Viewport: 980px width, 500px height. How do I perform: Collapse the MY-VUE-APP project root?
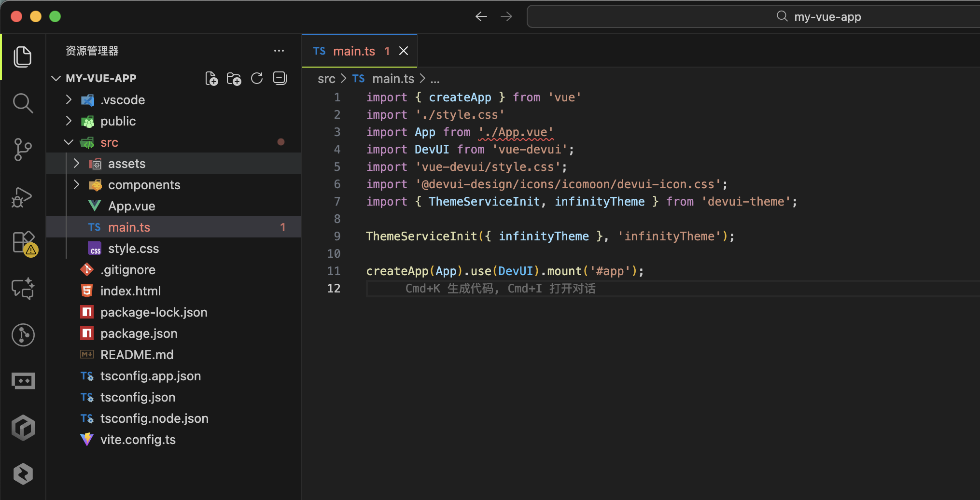56,78
